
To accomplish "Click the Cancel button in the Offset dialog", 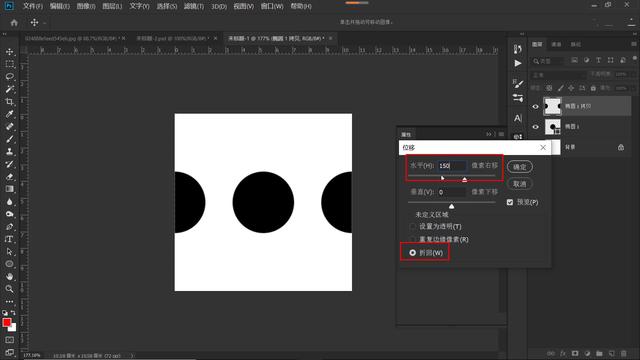I will point(520,184).
